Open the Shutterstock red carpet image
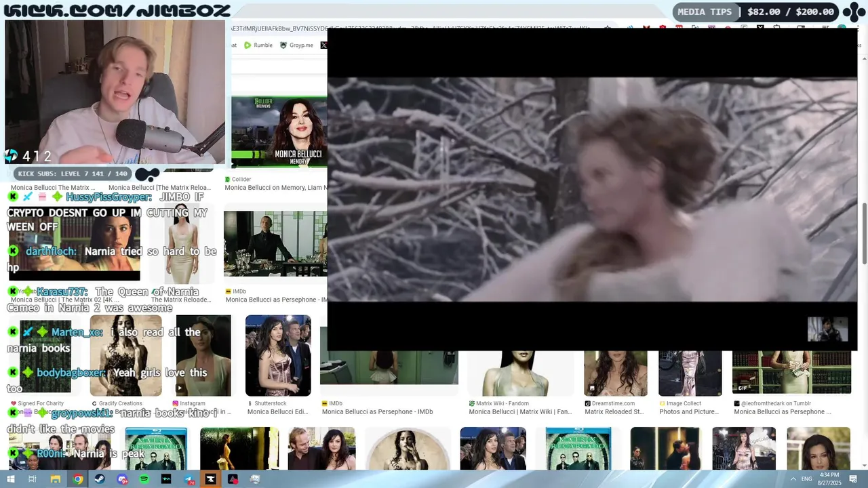This screenshot has height=488, width=868. click(278, 355)
